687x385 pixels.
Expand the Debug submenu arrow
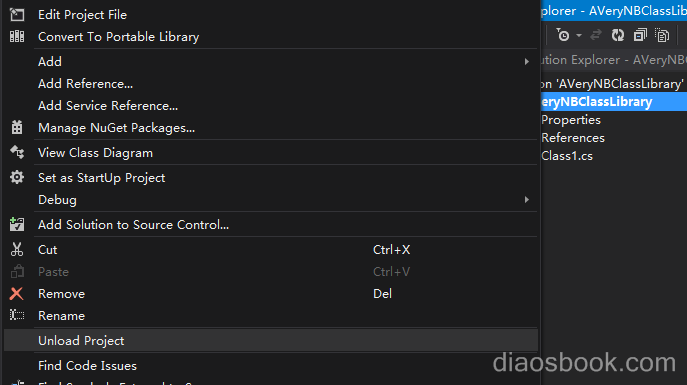tap(527, 200)
